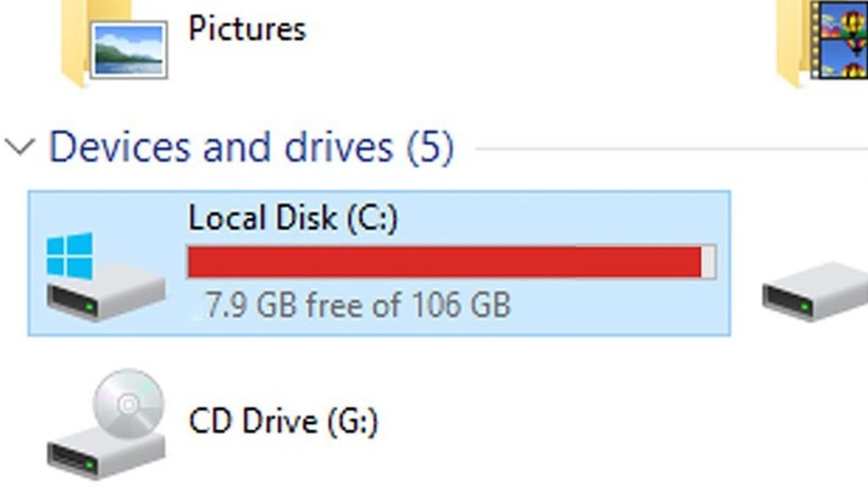Collapse the Devices and drives chevron

(19, 148)
